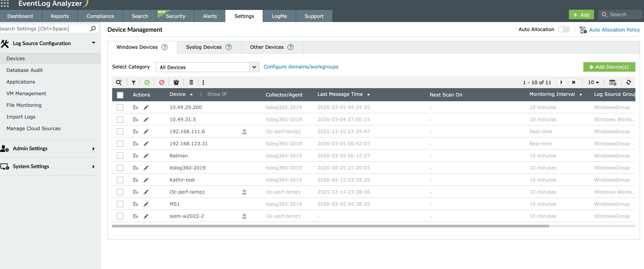Viewport: 644px width, 269px height.
Task: Check the select-all checkbox in table header
Action: click(x=120, y=95)
